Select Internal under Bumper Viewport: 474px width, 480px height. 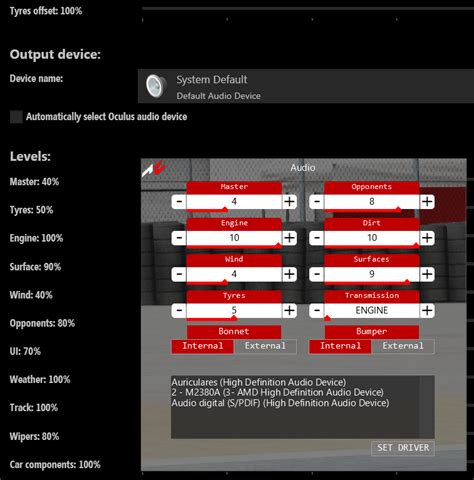[x=340, y=346]
